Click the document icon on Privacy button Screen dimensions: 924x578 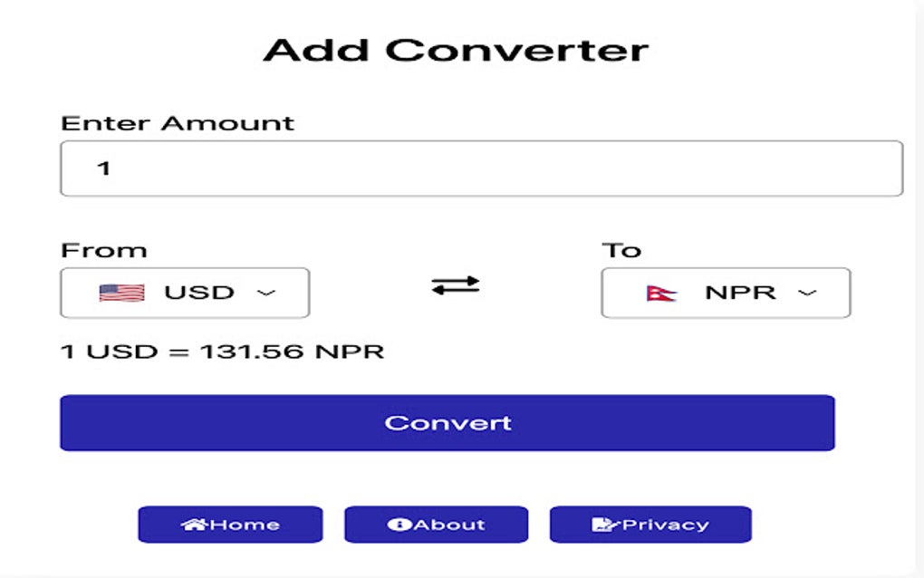click(602, 524)
